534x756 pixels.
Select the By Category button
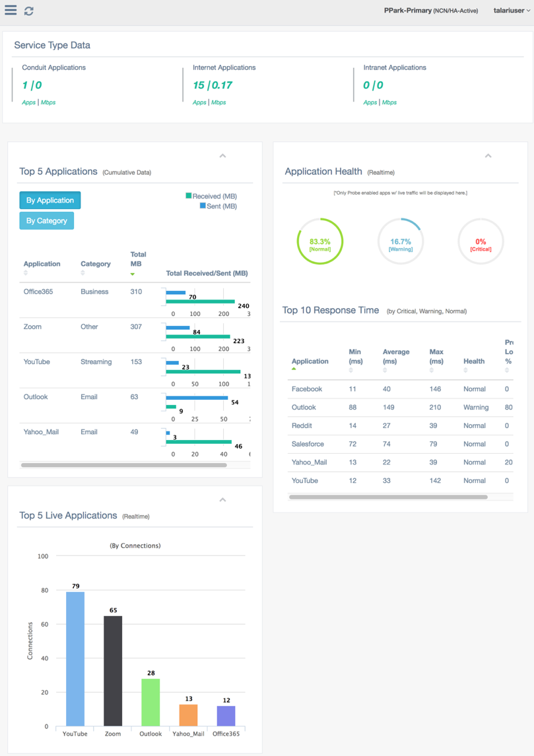click(x=47, y=221)
